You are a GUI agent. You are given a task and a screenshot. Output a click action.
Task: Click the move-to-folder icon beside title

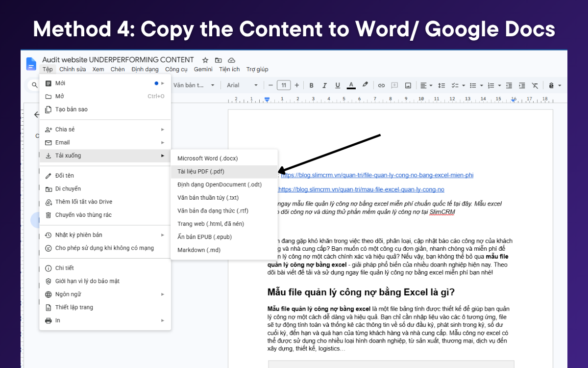coord(219,60)
